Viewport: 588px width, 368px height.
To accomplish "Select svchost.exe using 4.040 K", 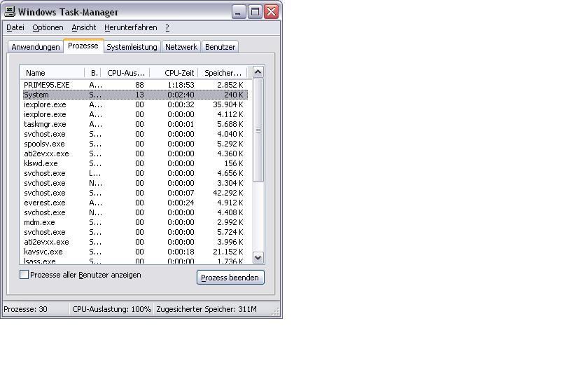I will tap(135, 134).
